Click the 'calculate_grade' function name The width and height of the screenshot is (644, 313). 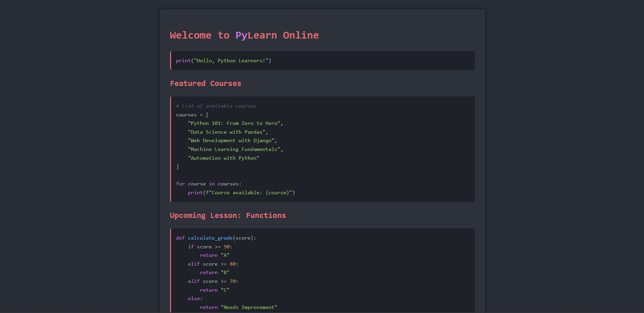click(x=210, y=238)
